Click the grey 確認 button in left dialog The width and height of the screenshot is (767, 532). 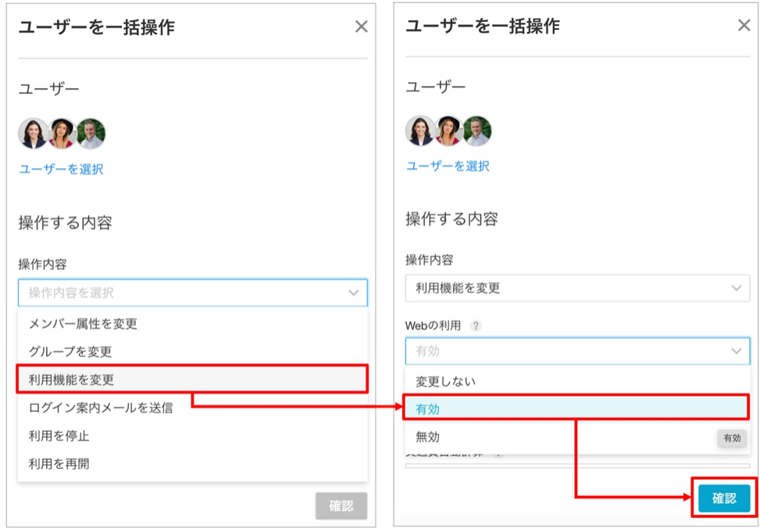[341, 505]
